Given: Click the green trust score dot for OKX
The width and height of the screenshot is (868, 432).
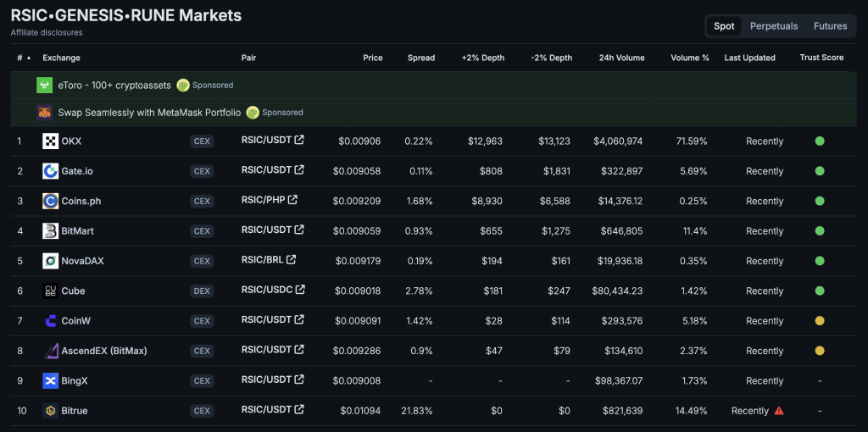Looking at the screenshot, I should (x=819, y=141).
